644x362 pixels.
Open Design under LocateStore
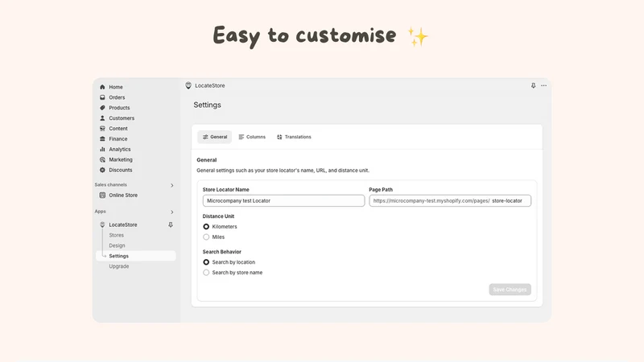(x=117, y=245)
